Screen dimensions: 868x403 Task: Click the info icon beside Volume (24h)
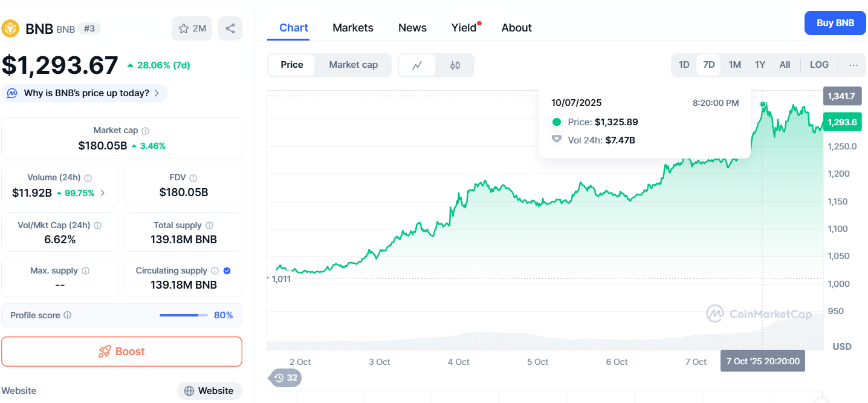tap(88, 178)
